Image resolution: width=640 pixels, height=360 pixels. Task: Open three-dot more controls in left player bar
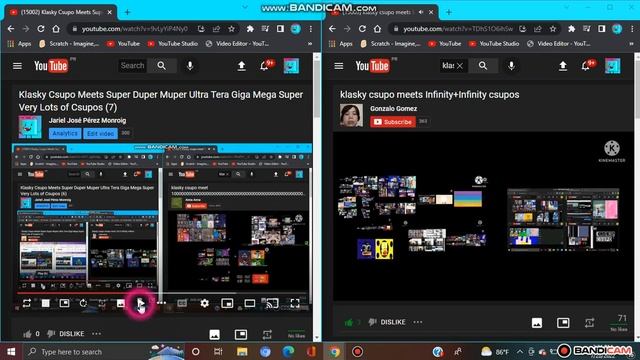coord(162,303)
